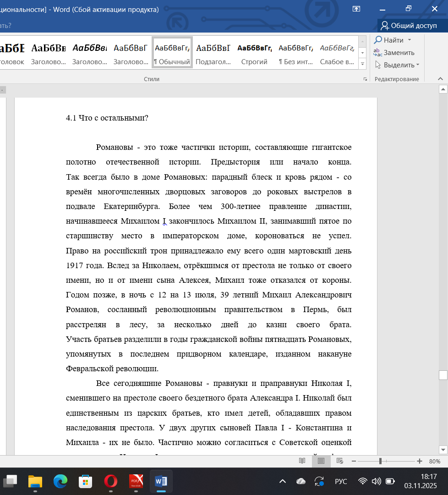Open the styles pane dialog launcher

coord(365,79)
